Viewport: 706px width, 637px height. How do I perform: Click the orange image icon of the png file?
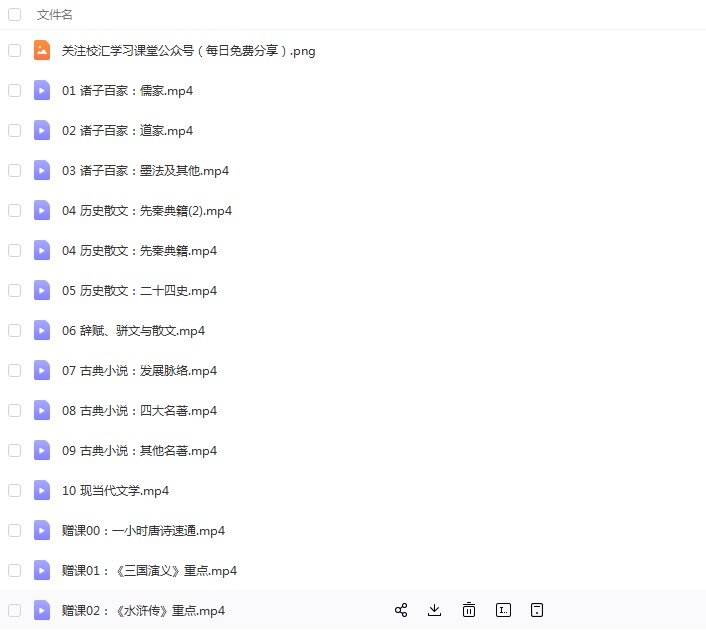[42, 50]
